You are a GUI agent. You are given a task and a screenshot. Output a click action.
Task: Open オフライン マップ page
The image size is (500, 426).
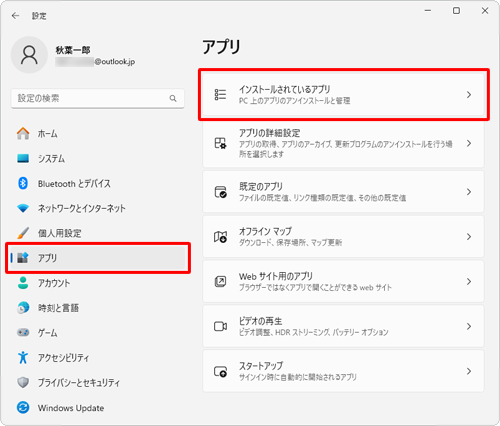pos(343,237)
